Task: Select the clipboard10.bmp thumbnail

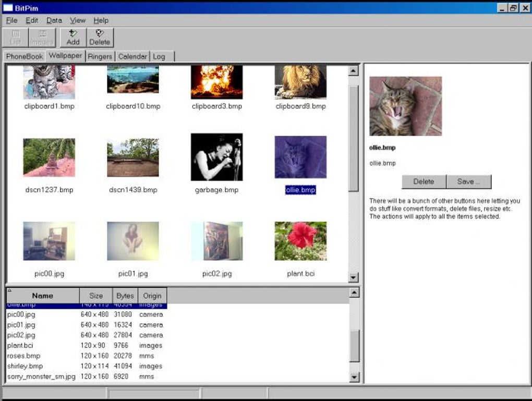Action: click(132, 79)
